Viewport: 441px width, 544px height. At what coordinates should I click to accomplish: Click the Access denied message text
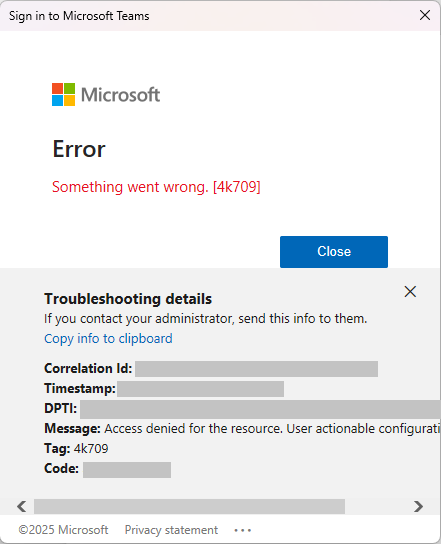pyautogui.click(x=272, y=429)
